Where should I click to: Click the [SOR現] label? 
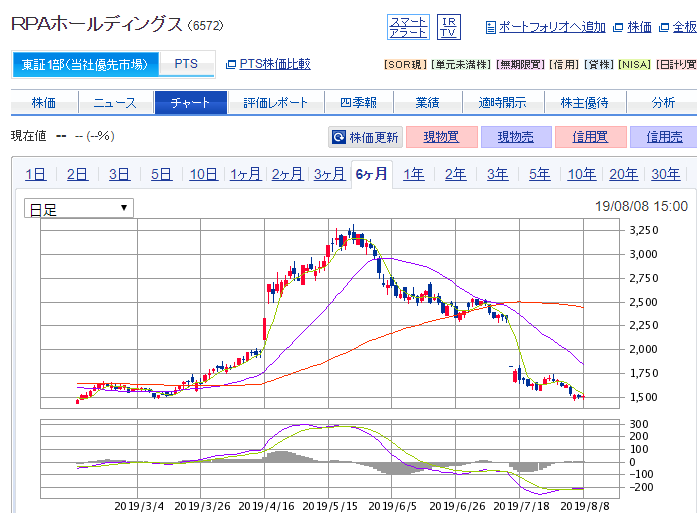tap(405, 64)
